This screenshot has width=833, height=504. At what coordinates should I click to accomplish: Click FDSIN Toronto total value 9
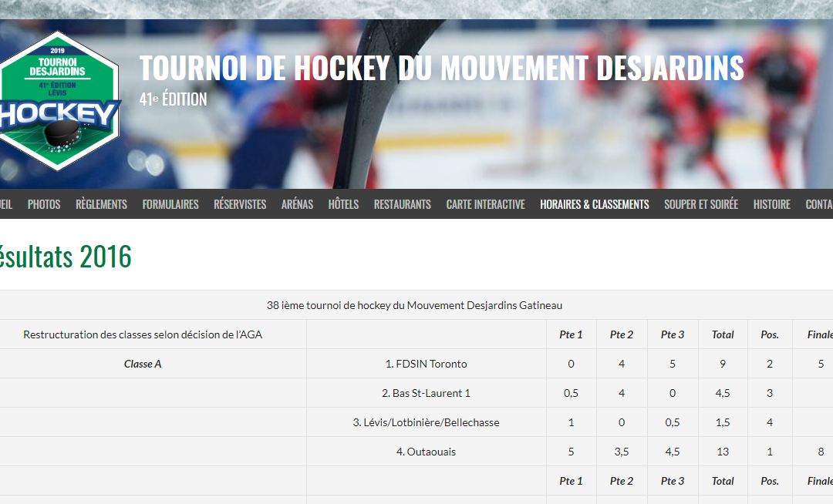coord(723,364)
